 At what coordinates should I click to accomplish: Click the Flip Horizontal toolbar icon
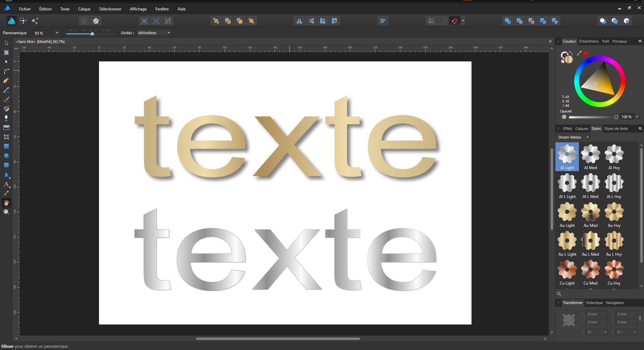[x=299, y=21]
